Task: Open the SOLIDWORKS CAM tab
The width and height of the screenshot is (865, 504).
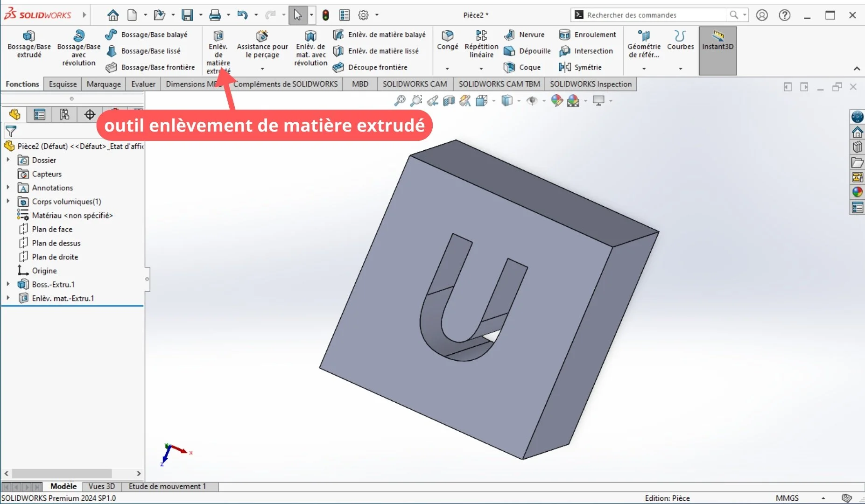Action: (415, 84)
